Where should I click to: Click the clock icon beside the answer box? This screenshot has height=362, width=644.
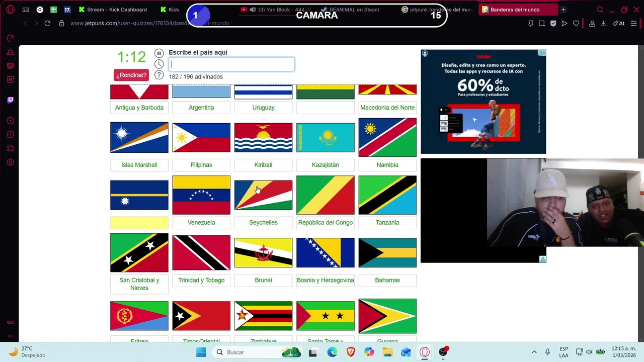[159, 64]
